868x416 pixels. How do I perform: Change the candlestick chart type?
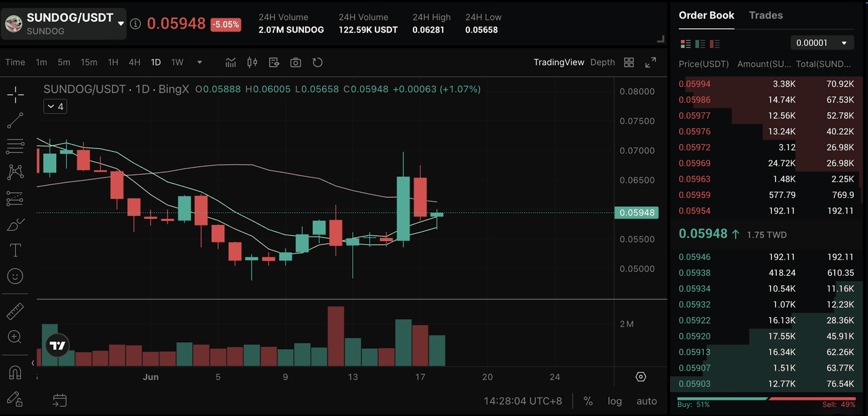pos(252,62)
